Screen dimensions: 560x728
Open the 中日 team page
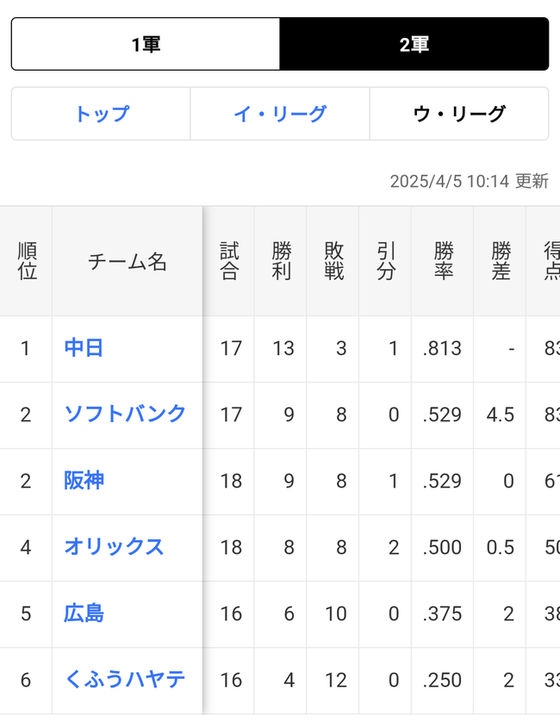83,348
